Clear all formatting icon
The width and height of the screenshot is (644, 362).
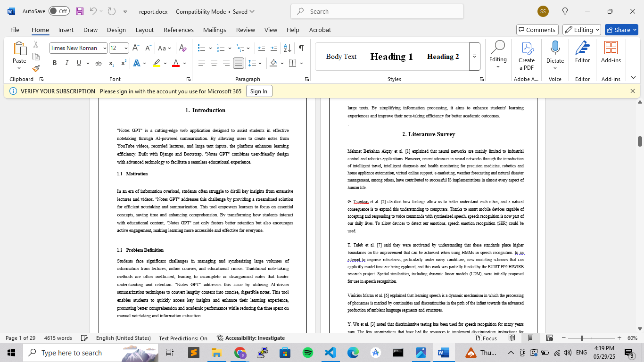click(x=183, y=48)
